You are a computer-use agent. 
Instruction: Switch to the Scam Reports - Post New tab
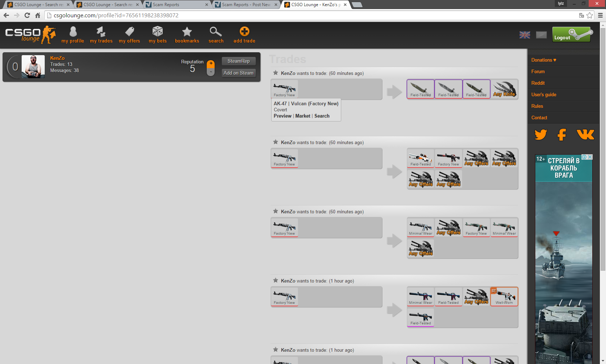click(x=245, y=5)
